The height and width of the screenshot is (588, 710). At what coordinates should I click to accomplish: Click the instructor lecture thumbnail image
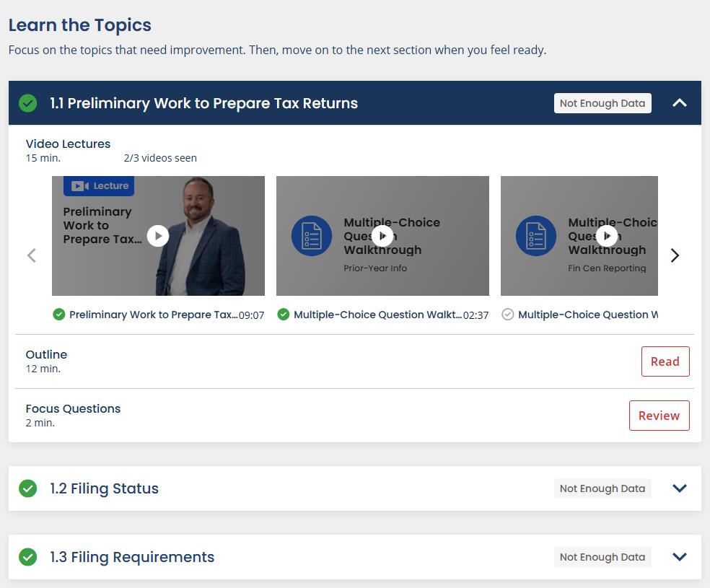pos(209,245)
